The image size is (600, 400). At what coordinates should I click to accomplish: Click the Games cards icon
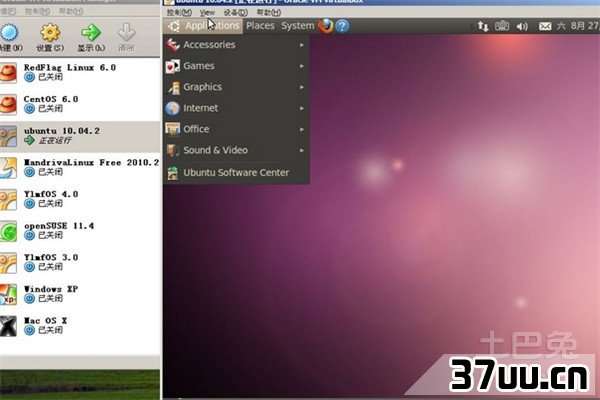pyautogui.click(x=173, y=66)
